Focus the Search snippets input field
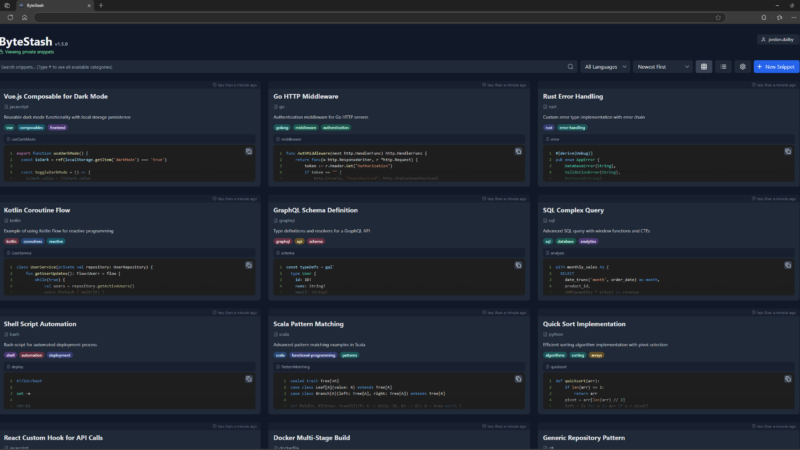Viewport: 800px width, 450px height. click(280, 66)
